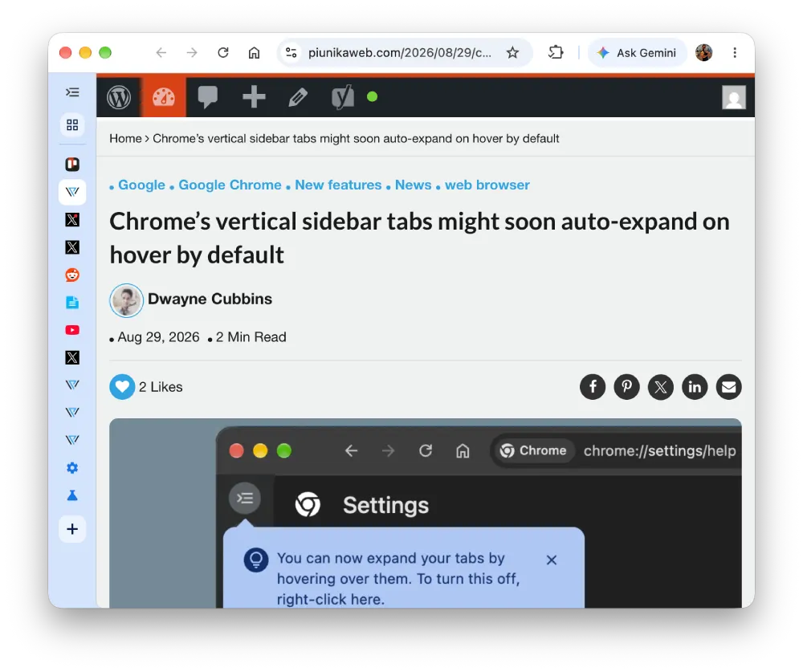Click the "2 Min Read" text
The image size is (803, 672).
click(x=251, y=337)
